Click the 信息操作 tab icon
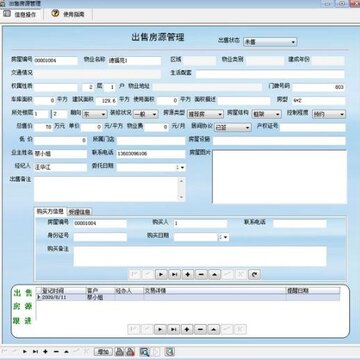Viewport: 360px width, 360px height. pyautogui.click(x=7, y=13)
